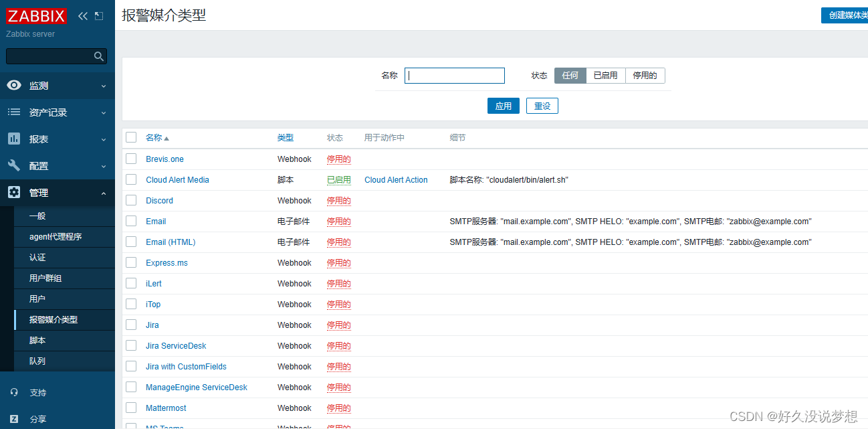Viewport: 868px width, 429px height.
Task: Sort by the 类型 column header
Action: pos(286,138)
